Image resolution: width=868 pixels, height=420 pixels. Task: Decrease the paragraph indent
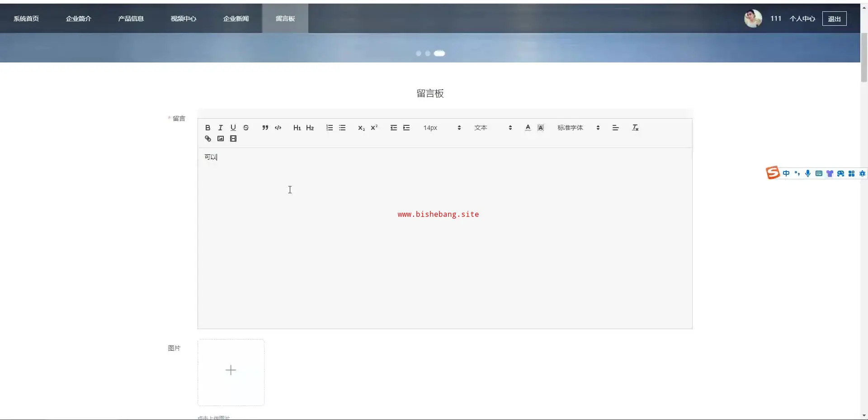(394, 128)
